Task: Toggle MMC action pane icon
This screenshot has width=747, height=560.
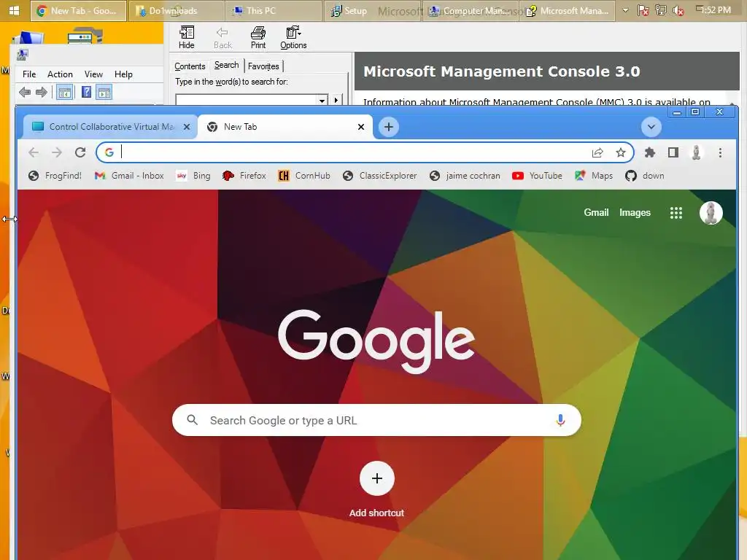Action: pyautogui.click(x=104, y=93)
